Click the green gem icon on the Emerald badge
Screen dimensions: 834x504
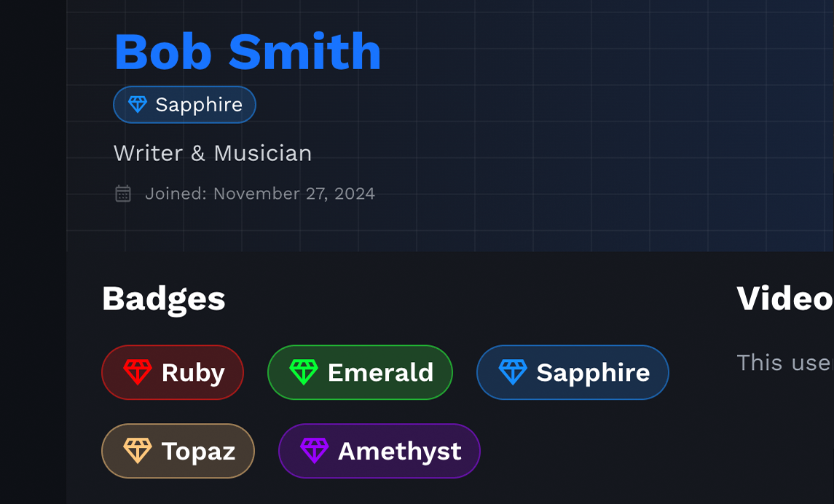click(x=304, y=372)
